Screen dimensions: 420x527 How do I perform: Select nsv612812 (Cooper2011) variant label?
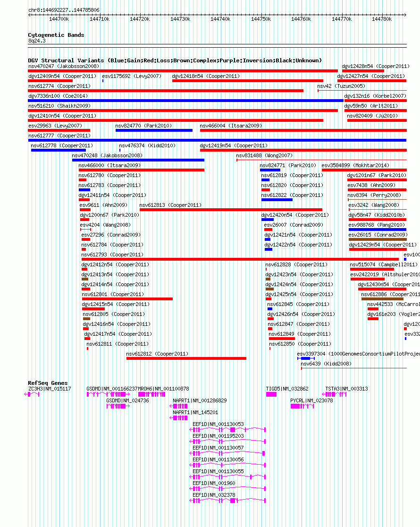tap(157, 354)
